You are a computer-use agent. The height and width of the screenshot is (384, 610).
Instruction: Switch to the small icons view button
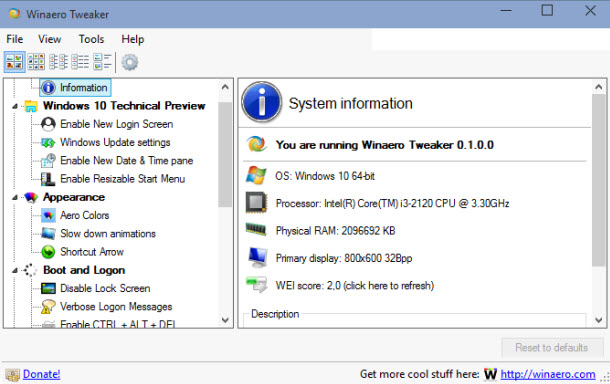click(x=58, y=62)
